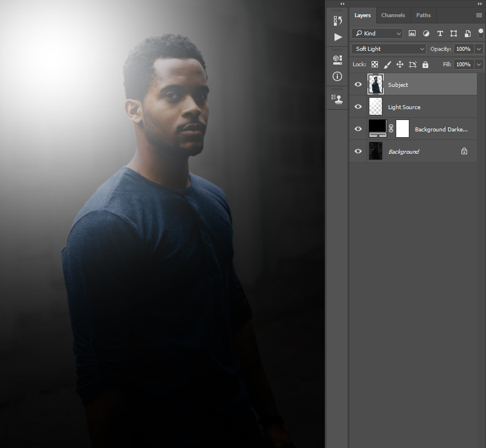Filter for adjustment layers icon
This screenshot has height=448, width=486.
click(x=426, y=34)
